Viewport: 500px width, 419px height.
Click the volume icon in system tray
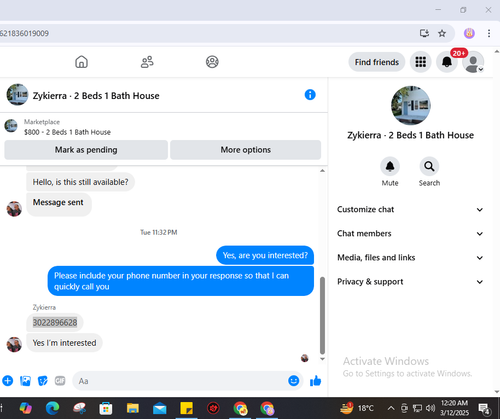click(x=430, y=408)
